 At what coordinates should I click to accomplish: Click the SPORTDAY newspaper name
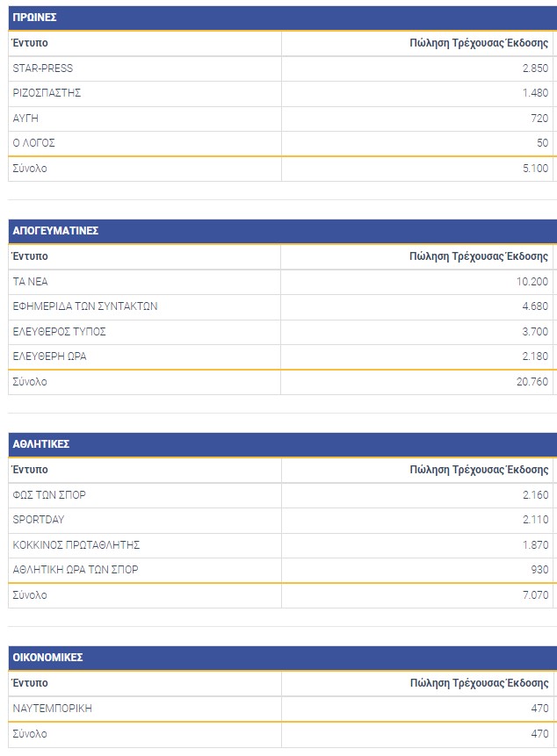tap(39, 520)
